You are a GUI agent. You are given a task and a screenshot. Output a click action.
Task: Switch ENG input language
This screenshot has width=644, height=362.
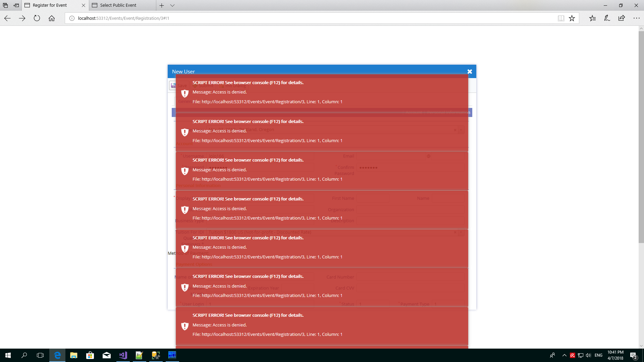[599, 355]
